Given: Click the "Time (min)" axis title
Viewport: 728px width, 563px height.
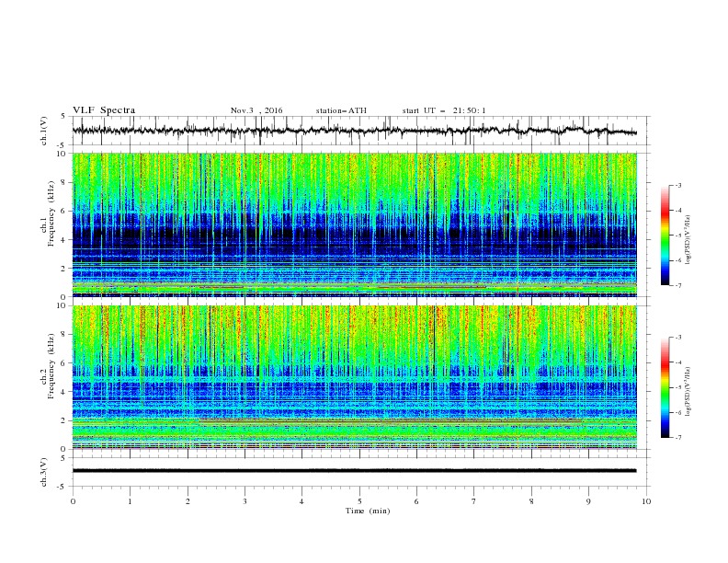Looking at the screenshot, I should [x=368, y=511].
